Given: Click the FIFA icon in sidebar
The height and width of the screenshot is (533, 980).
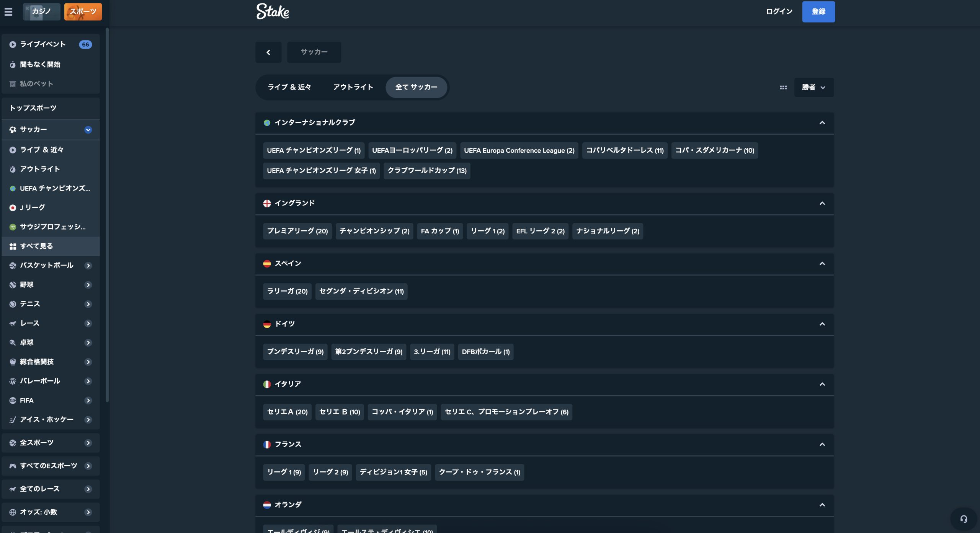Looking at the screenshot, I should click(13, 401).
